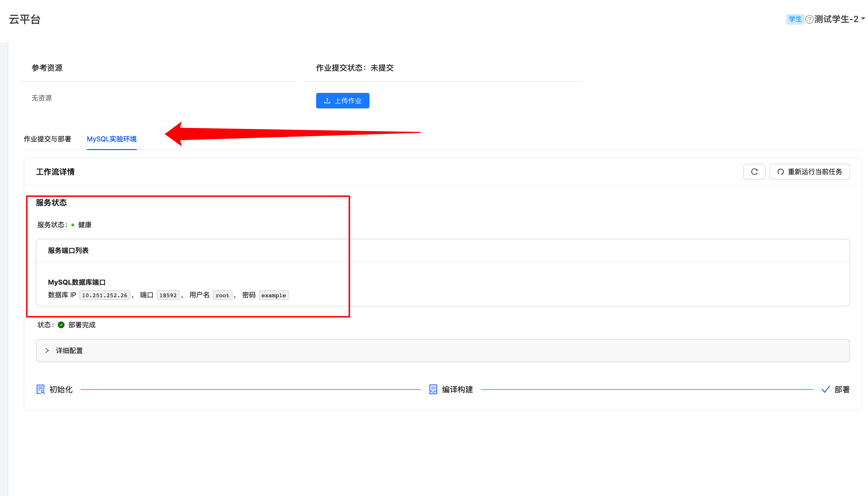The height and width of the screenshot is (496, 868).
Task: Expand the 详细配置 section
Action: click(69, 351)
